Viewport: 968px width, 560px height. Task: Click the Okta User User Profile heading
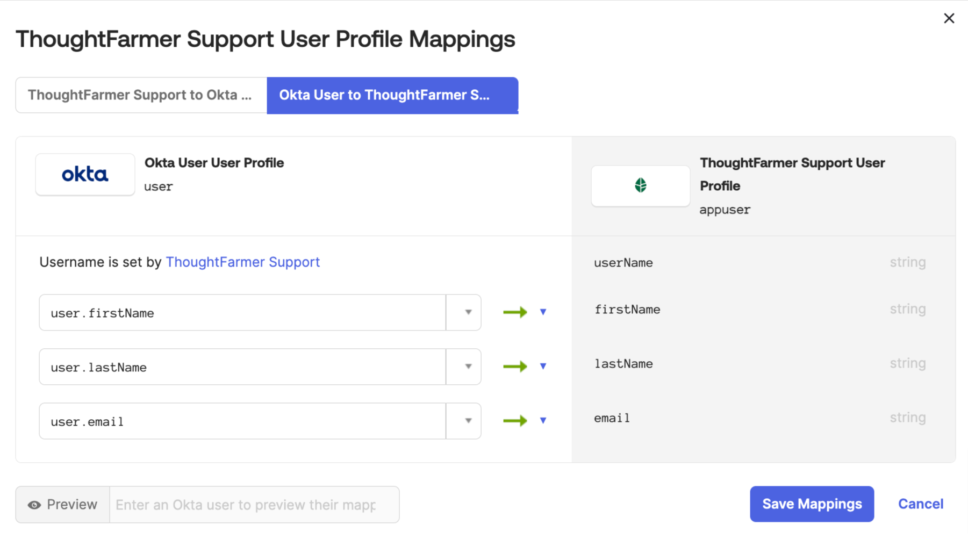click(x=214, y=163)
